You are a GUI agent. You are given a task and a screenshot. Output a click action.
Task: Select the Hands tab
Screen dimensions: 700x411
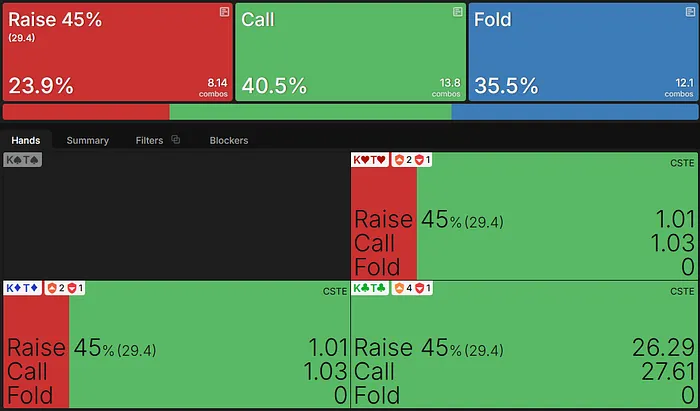point(25,140)
